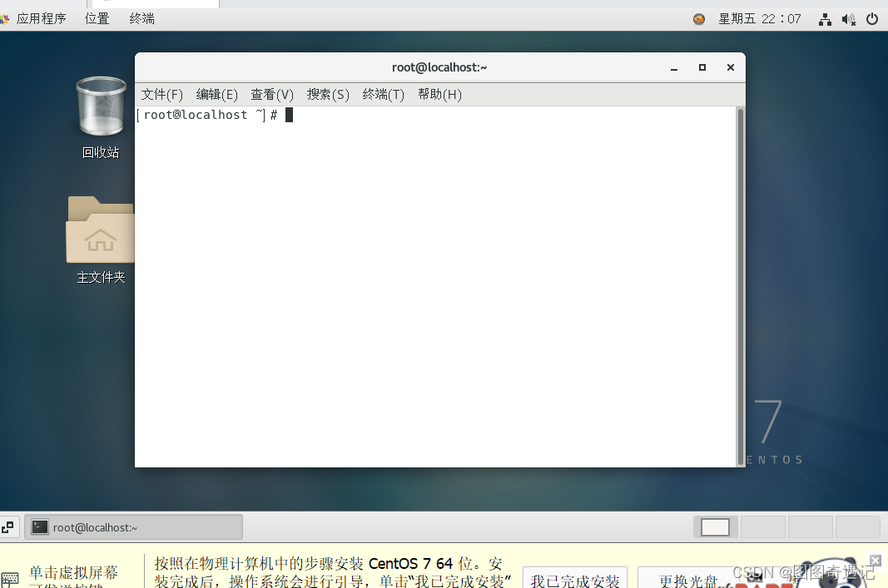Click the workspace switcher icon bottom-left
The width and height of the screenshot is (888, 588).
tap(9, 526)
